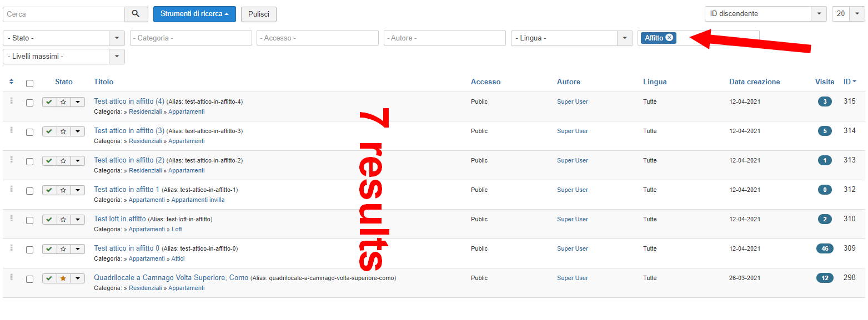Expand the Lingua filter dropdown
Viewport: 868px width, 320px height.
tap(571, 38)
